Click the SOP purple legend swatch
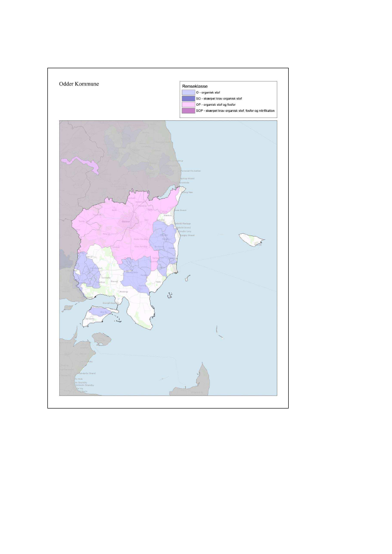Viewport: 392px width, 554px height. [x=188, y=110]
